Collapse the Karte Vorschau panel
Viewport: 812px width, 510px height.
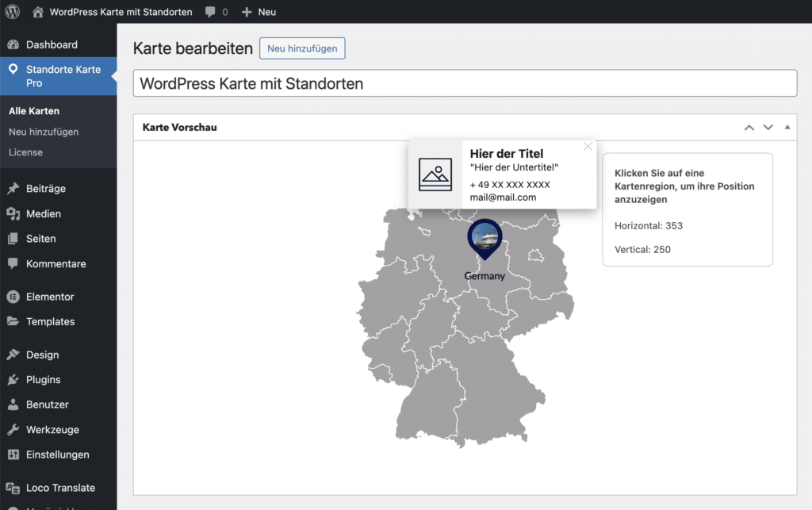787,128
